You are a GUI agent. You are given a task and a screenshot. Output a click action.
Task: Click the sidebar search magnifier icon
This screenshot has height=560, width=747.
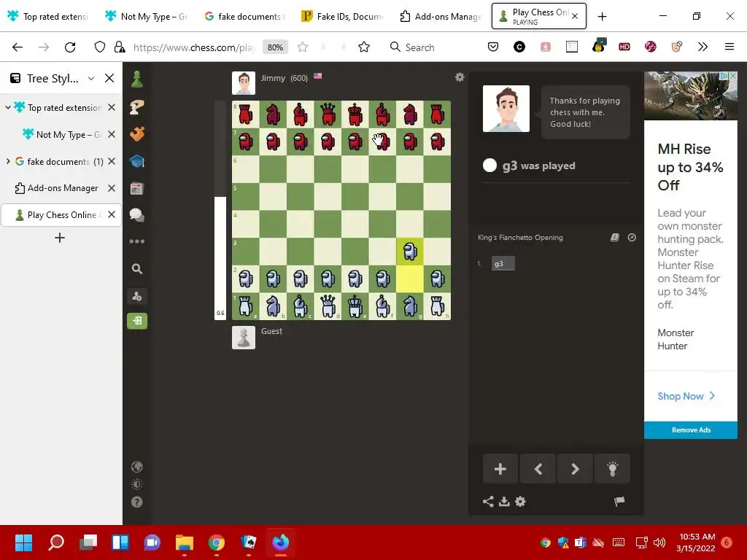136,269
